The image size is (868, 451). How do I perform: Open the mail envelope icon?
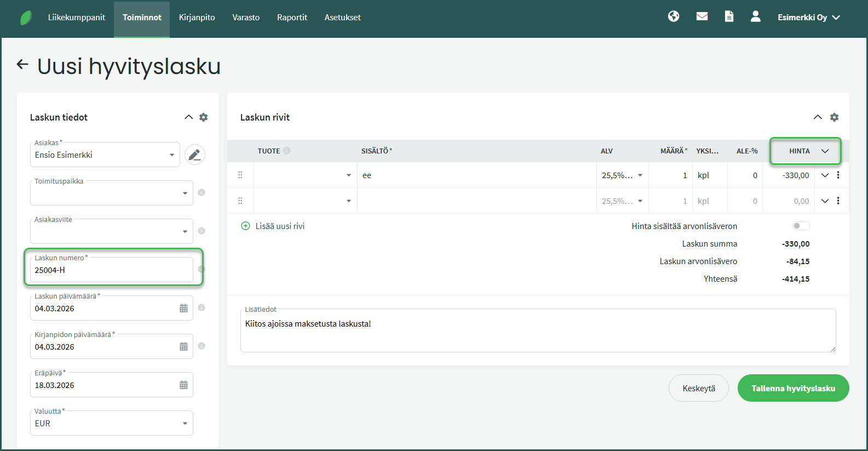702,16
